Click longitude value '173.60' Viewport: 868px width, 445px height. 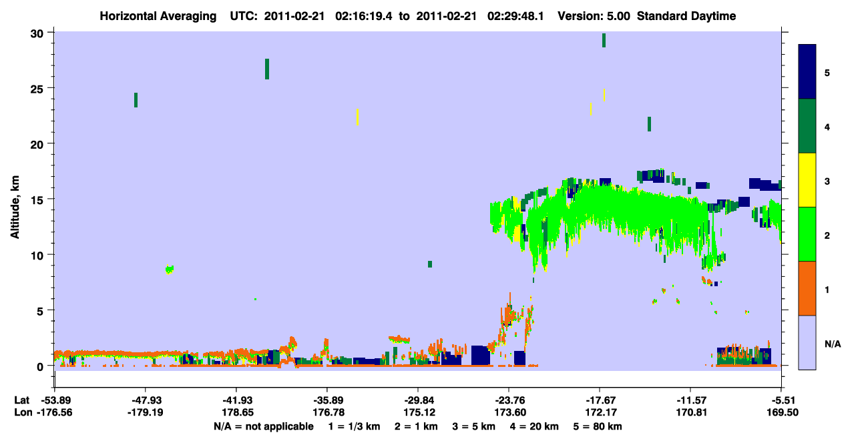pyautogui.click(x=509, y=412)
